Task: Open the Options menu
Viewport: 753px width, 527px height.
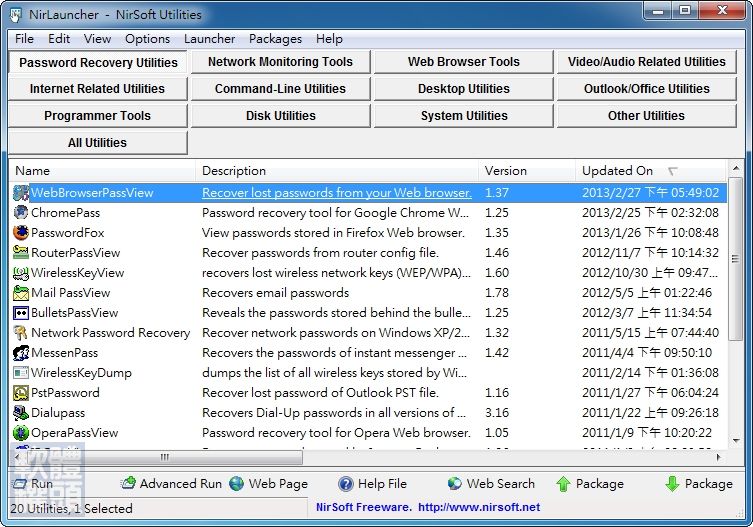Action: pos(147,38)
